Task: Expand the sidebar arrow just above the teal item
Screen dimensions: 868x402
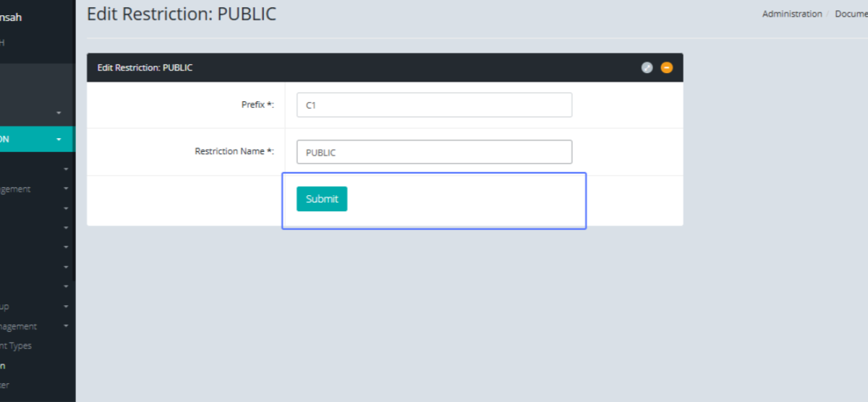Action: click(x=59, y=113)
